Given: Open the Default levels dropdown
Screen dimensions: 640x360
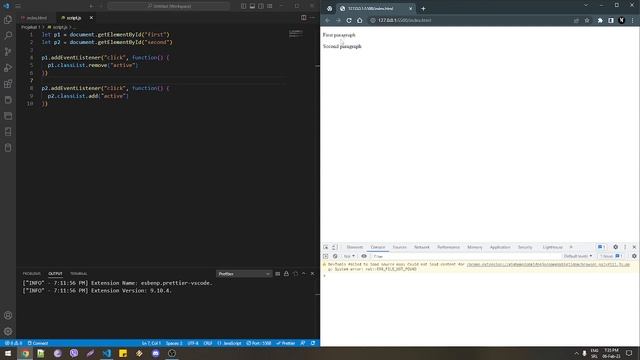Looking at the screenshot, I should (x=578, y=256).
